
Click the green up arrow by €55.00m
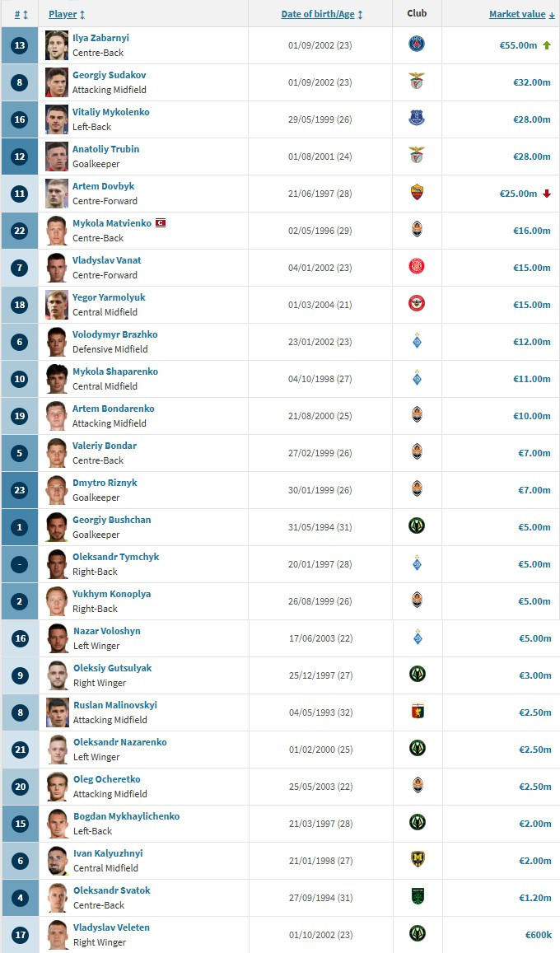point(546,45)
